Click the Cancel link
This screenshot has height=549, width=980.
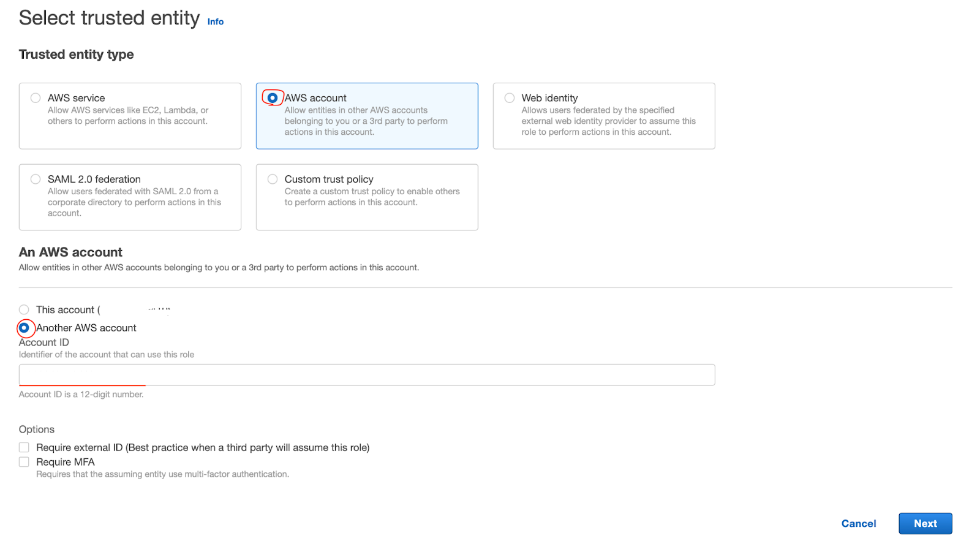click(858, 523)
